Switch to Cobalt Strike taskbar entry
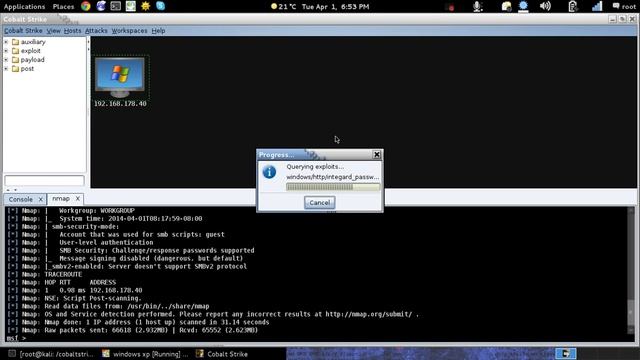The height and width of the screenshot is (360, 640). [222, 354]
